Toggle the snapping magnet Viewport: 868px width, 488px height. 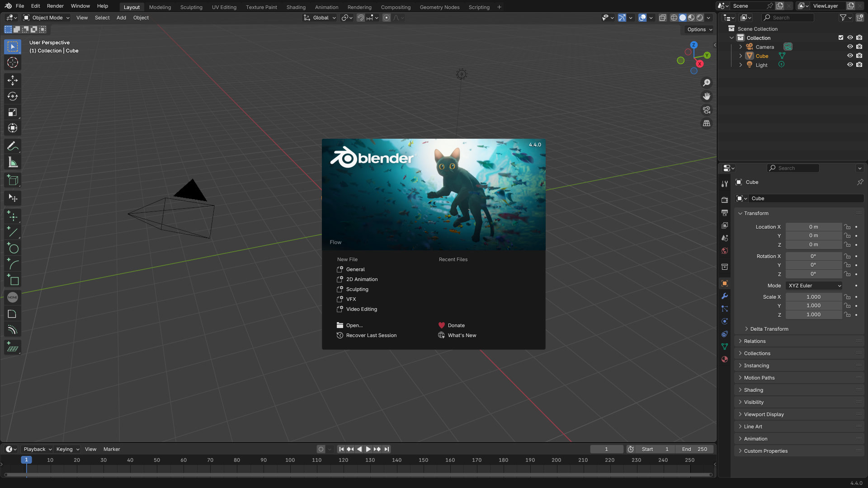pos(361,18)
